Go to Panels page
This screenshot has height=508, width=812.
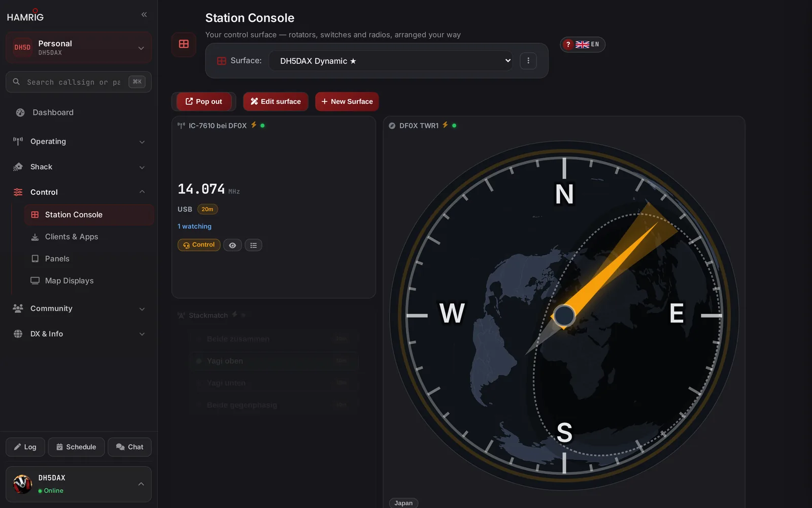click(x=89, y=259)
